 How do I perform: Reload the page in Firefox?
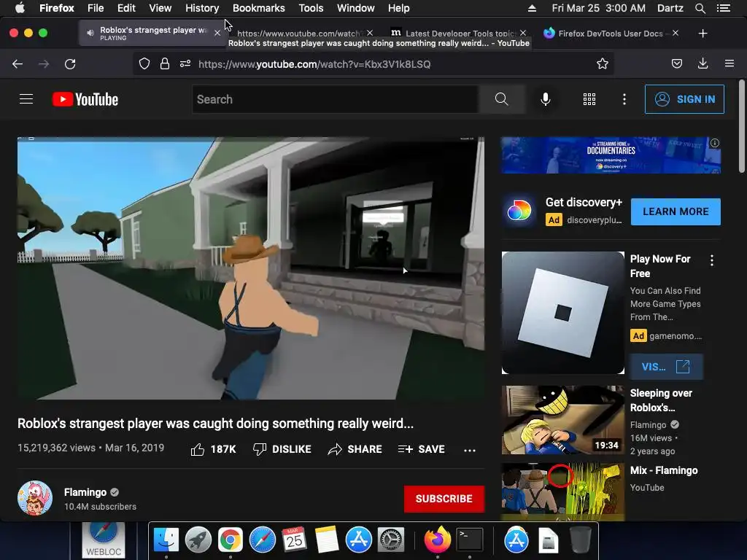pyautogui.click(x=70, y=64)
